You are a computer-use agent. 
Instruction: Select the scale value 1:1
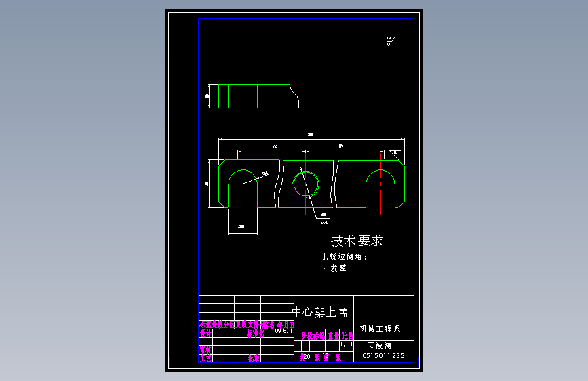click(x=346, y=344)
